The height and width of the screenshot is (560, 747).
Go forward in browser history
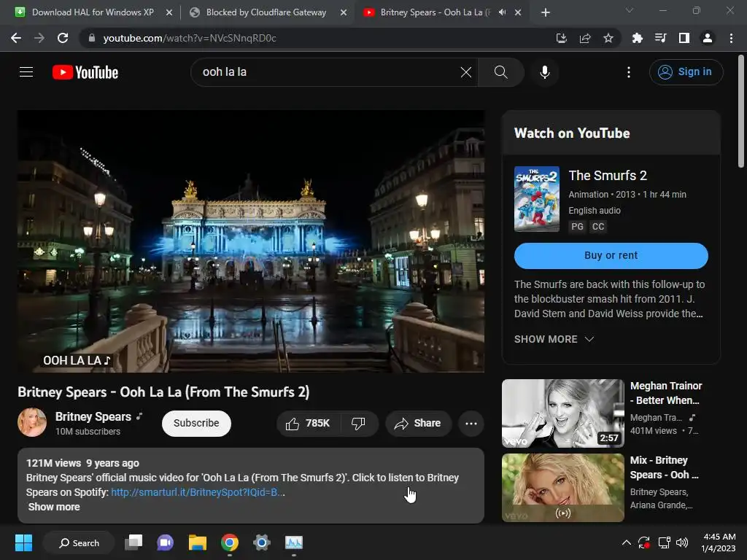point(39,38)
